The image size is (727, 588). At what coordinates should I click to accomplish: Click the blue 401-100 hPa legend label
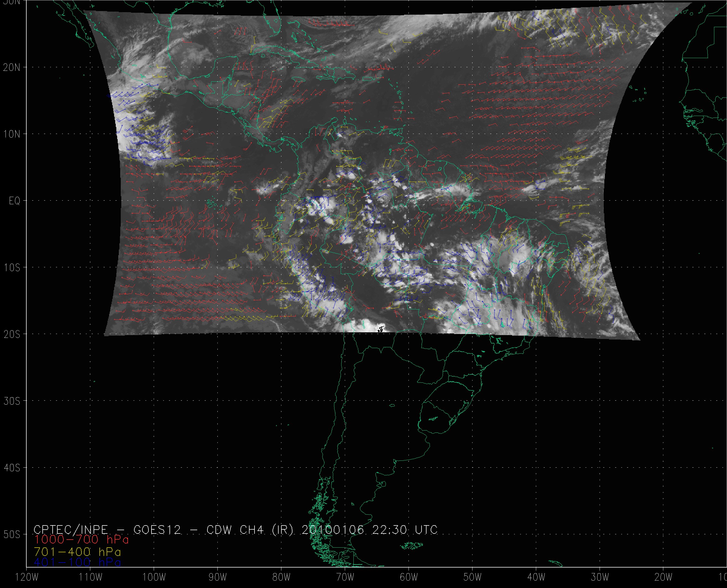click(x=78, y=562)
